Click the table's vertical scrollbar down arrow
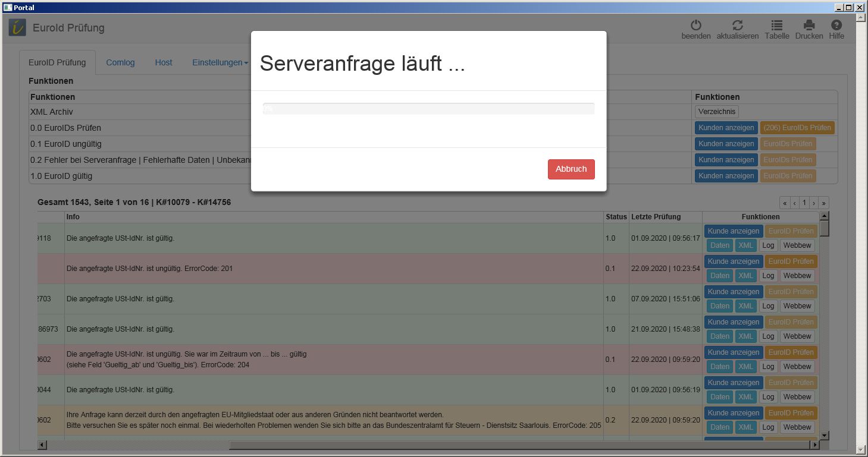The image size is (868, 457). point(824,436)
